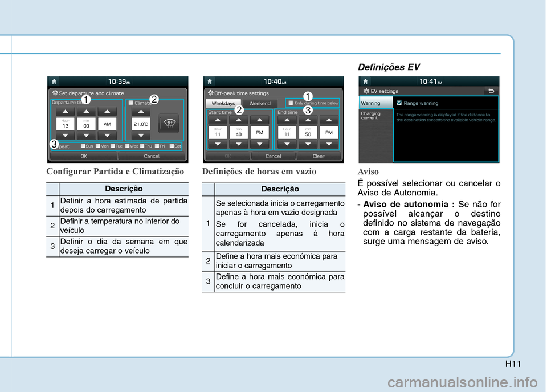
Task: Select departure minute field showing 00
Action: point(86,124)
